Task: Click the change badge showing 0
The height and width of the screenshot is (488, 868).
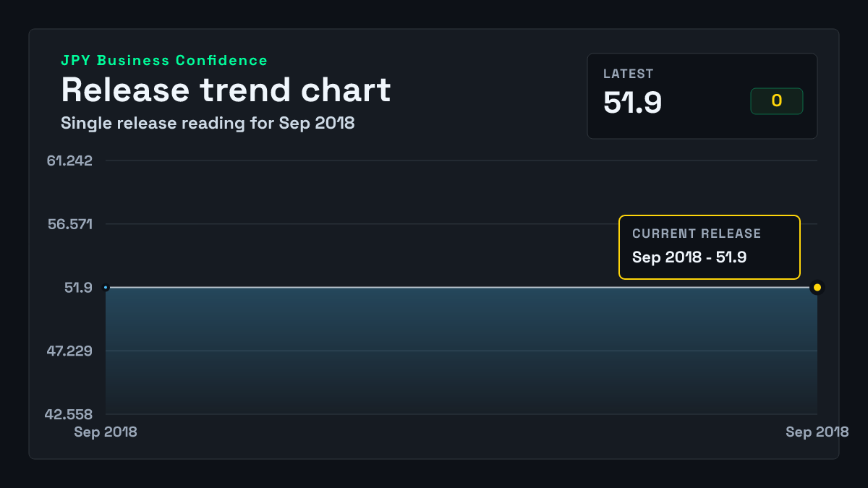Action: click(x=777, y=101)
